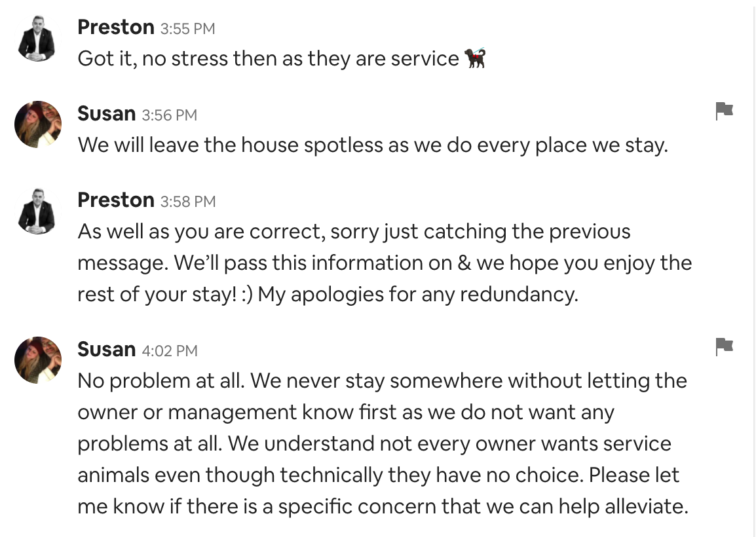The height and width of the screenshot is (537, 756).
Task: Flag Susan's 4:02 PM message
Action: coord(724,346)
